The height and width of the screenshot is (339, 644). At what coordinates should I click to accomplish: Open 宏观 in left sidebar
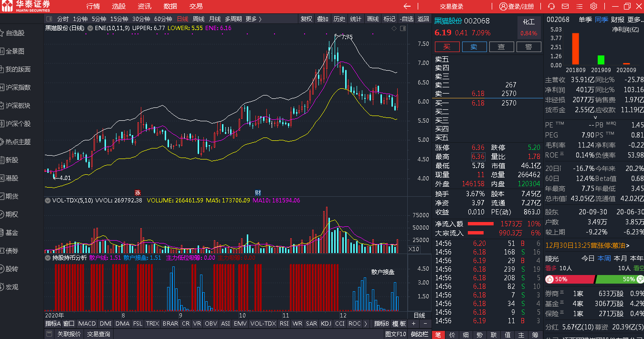[12, 287]
